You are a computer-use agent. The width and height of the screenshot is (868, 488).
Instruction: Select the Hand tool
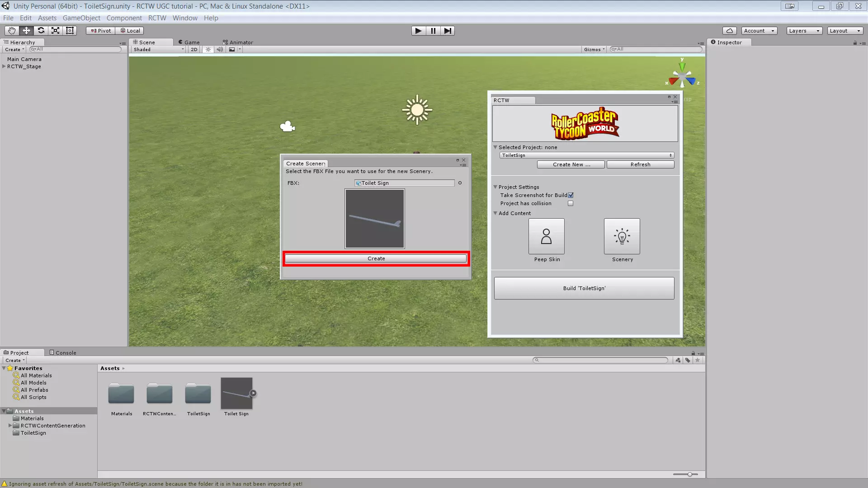(11, 31)
